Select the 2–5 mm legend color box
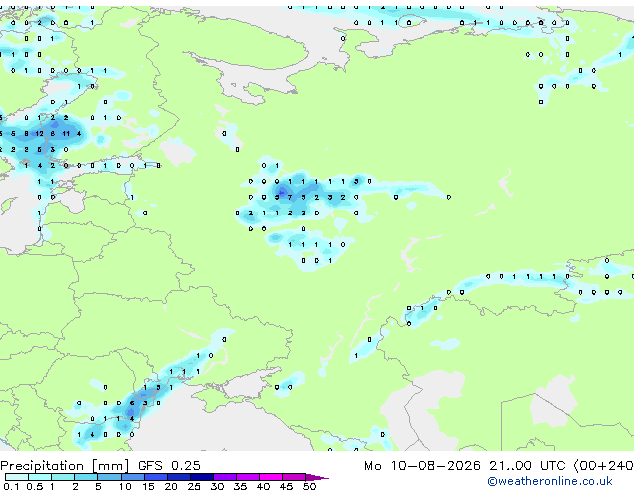The height and width of the screenshot is (490, 634). 86,477
